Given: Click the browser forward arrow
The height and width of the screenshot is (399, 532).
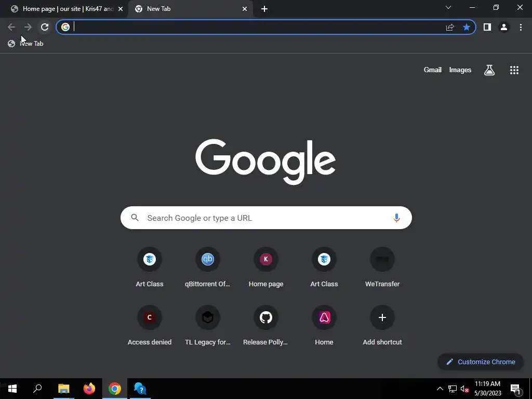Looking at the screenshot, I should coord(28,27).
